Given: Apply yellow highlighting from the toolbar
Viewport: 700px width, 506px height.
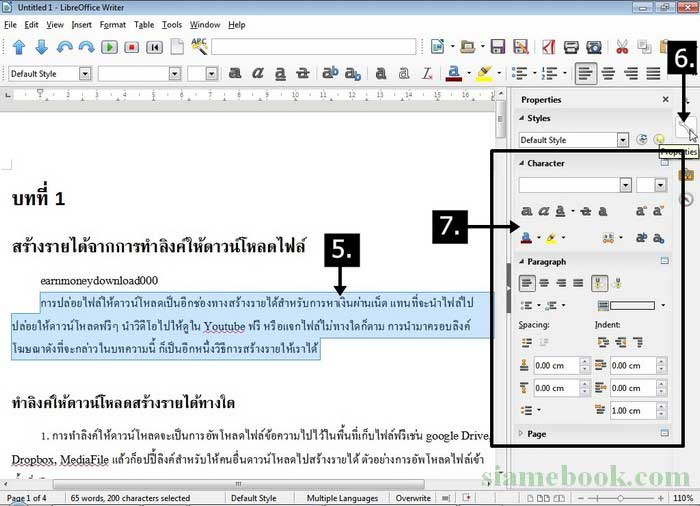Looking at the screenshot, I should point(483,74).
